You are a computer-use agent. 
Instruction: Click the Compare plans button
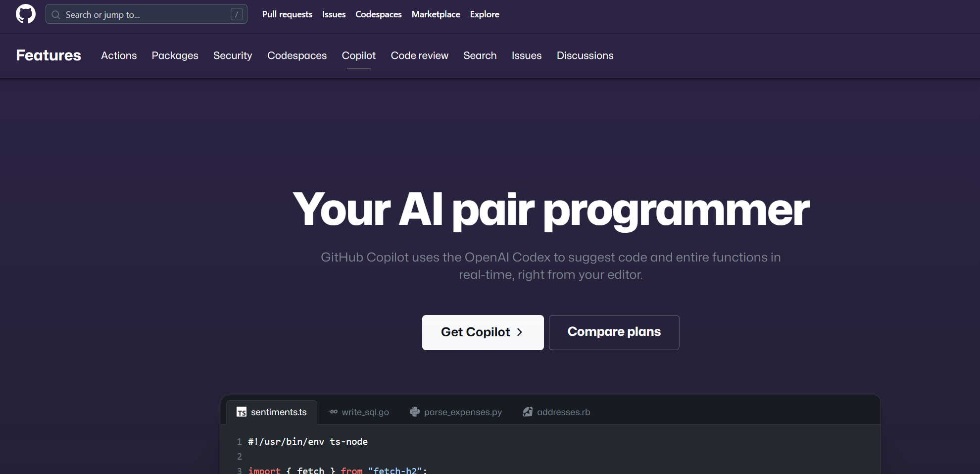click(x=614, y=332)
